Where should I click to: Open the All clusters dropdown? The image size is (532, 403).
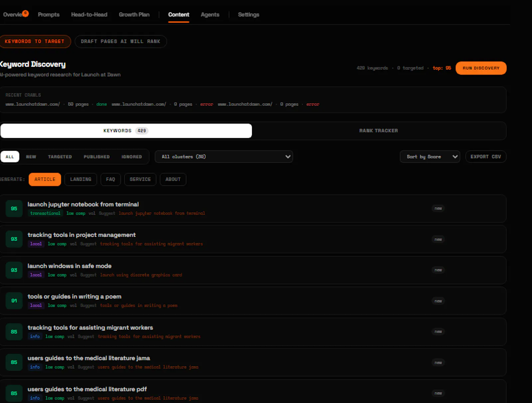224,157
